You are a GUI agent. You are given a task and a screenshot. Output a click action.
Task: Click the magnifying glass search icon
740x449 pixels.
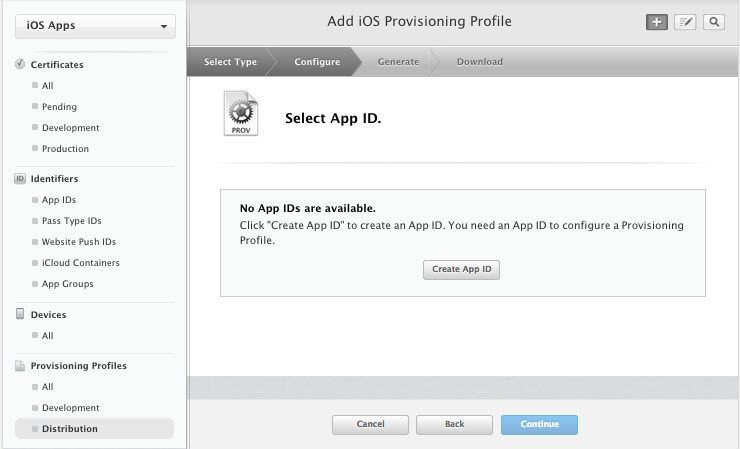tap(714, 22)
